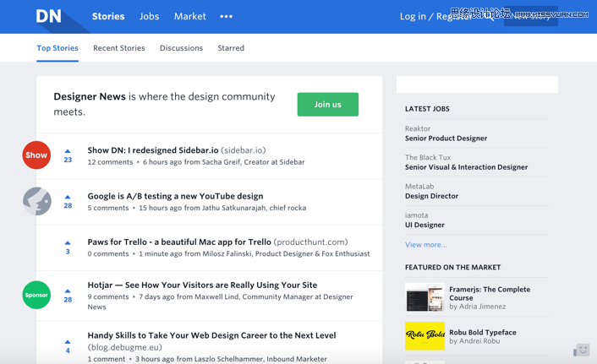597x364 pixels.
Task: Click the yellow Robu Bold thumbnail
Action: coord(424,336)
